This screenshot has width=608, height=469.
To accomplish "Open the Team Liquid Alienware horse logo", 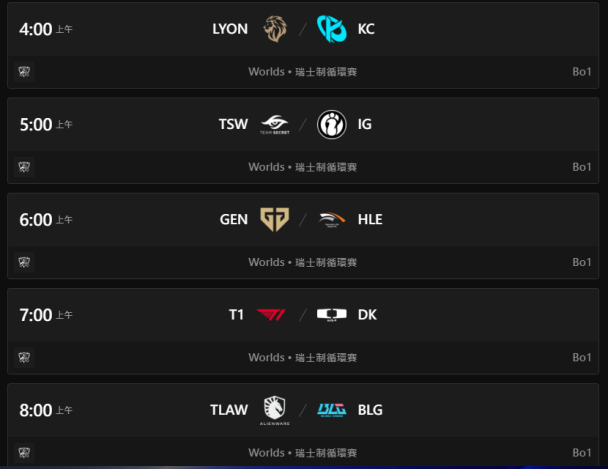I will [x=275, y=410].
